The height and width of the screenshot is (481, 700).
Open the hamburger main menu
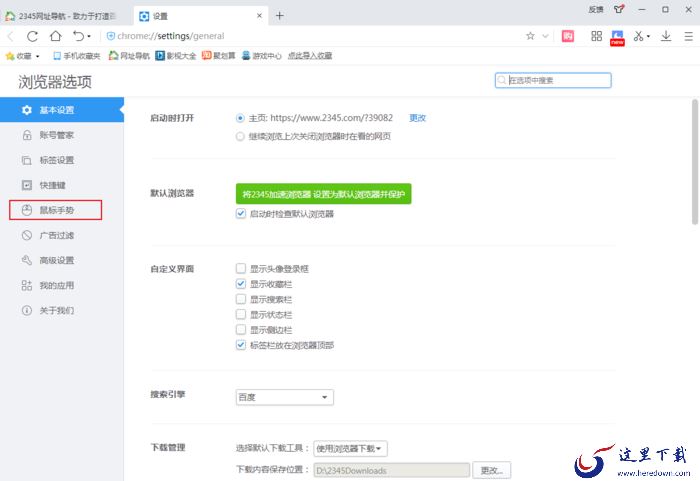(x=689, y=36)
